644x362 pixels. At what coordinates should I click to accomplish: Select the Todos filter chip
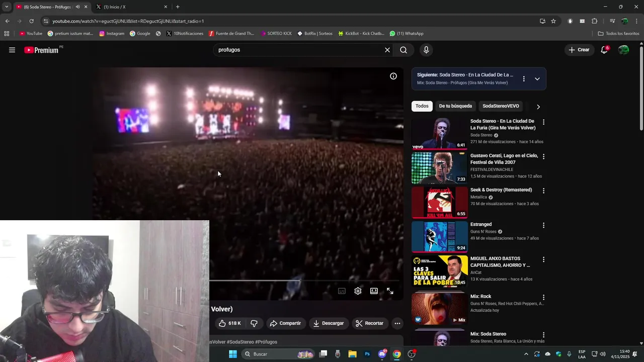422,106
